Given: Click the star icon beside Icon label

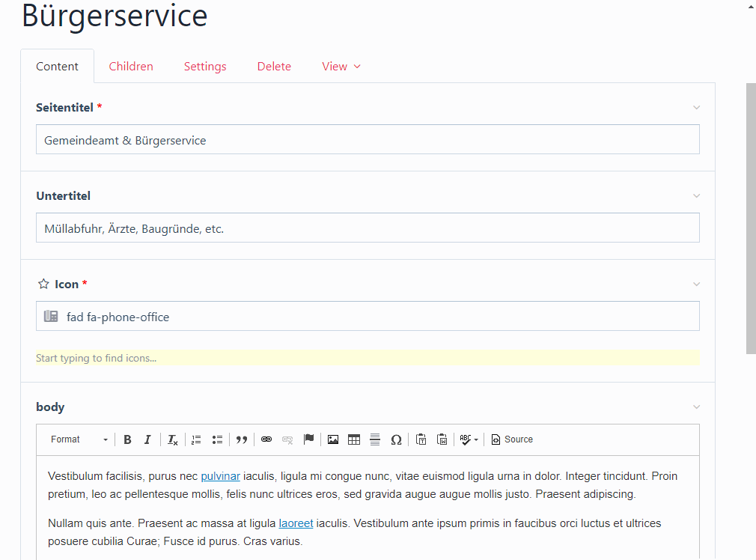Looking at the screenshot, I should (43, 284).
